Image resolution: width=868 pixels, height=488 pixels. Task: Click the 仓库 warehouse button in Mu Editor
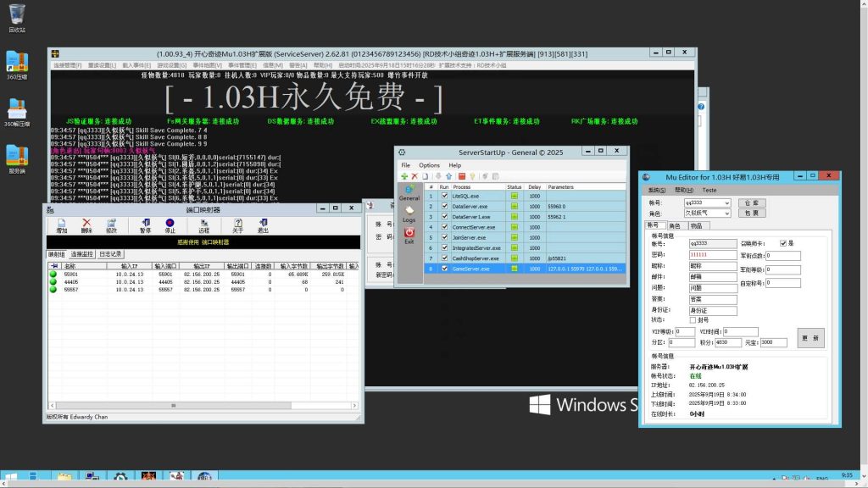[x=753, y=202]
